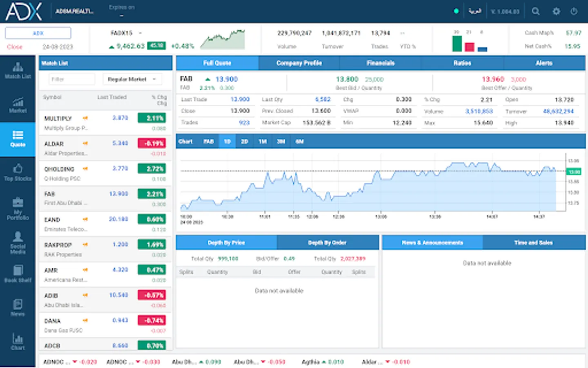Open the Watch List sidebar section
This screenshot has width=588, height=368.
pos(18,70)
